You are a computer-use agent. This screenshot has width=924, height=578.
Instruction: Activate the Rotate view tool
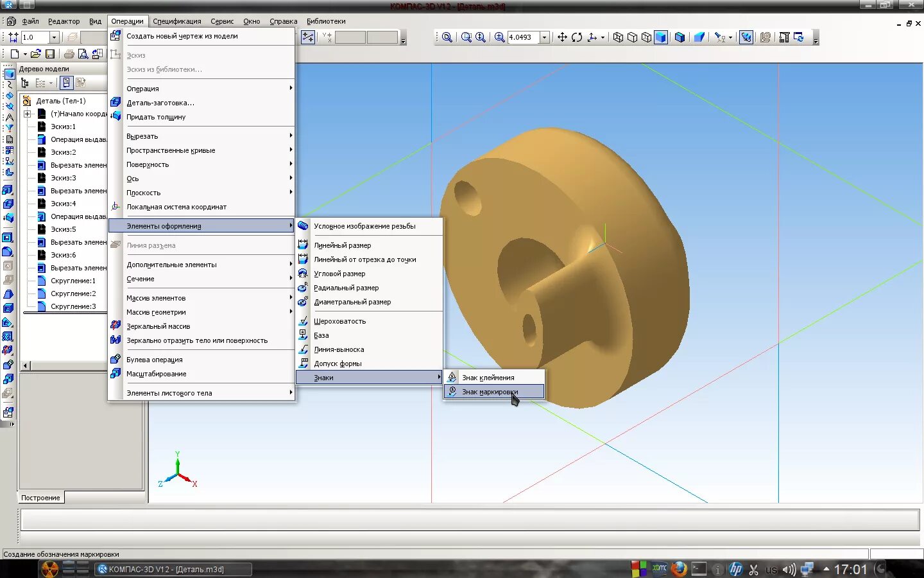577,37
